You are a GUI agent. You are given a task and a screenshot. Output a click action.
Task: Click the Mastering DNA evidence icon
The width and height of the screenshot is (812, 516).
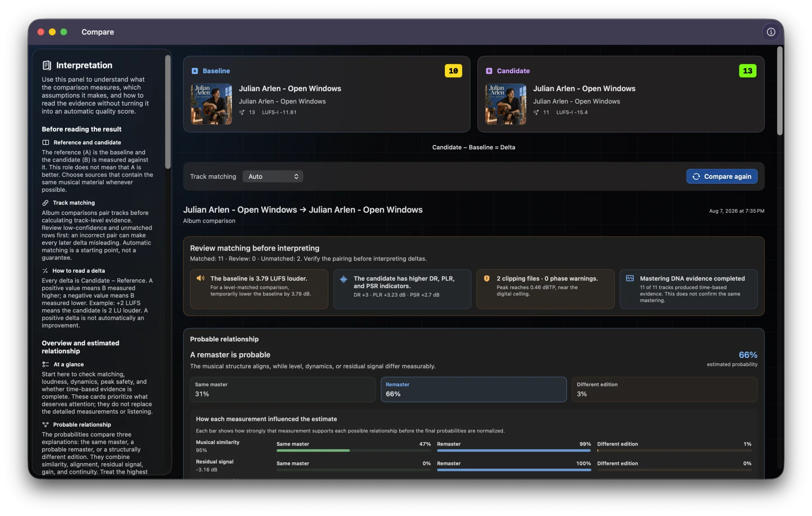630,279
